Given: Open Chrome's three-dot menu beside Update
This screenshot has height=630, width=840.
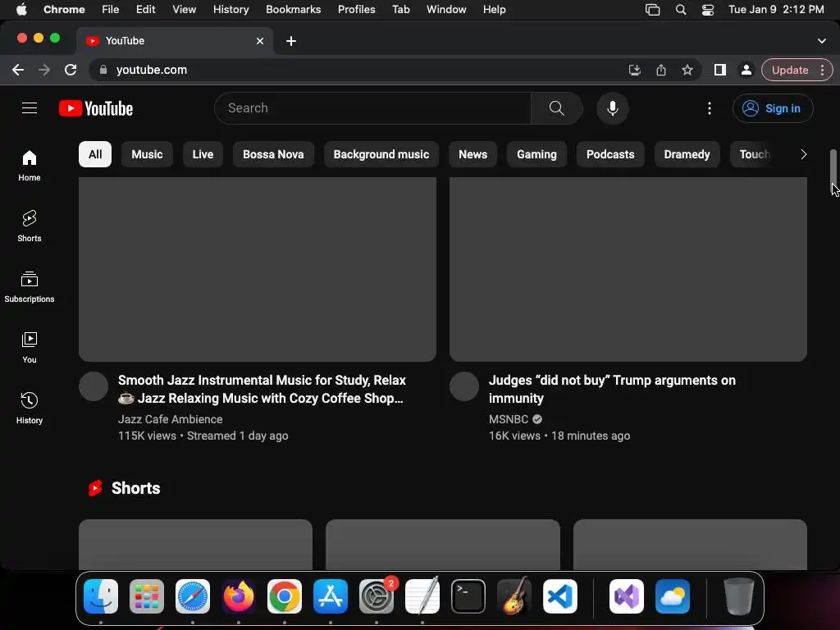Looking at the screenshot, I should (822, 70).
